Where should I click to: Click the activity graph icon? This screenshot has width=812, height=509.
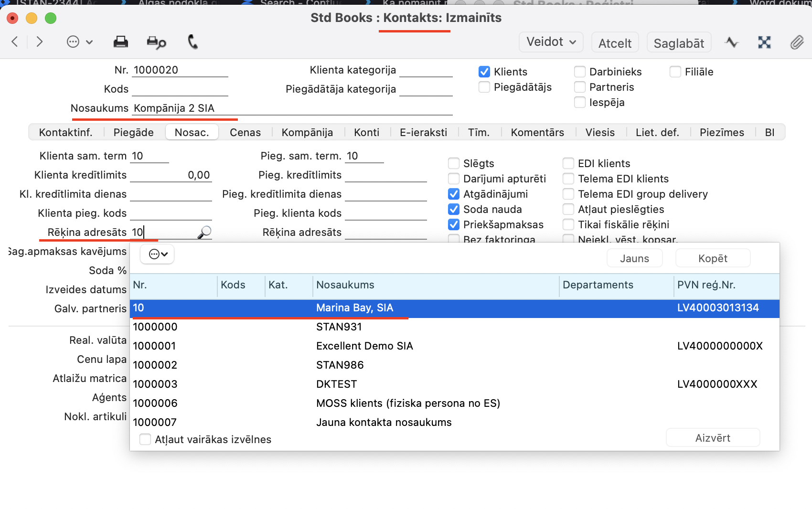pyautogui.click(x=731, y=42)
